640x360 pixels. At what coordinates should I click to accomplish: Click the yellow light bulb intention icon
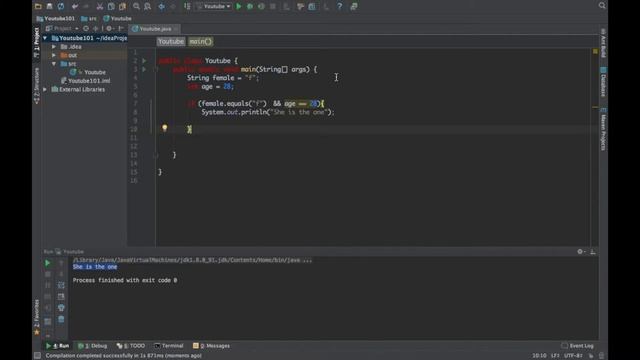point(164,128)
